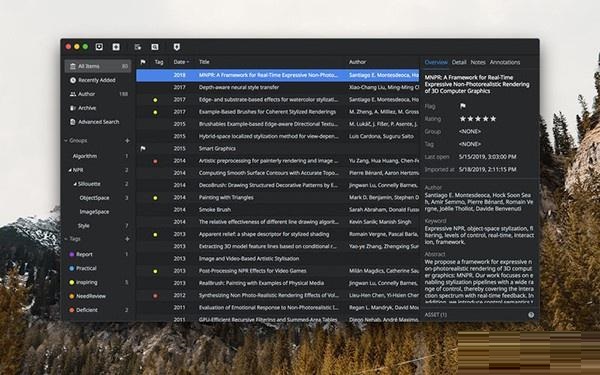Open Recently Added in sidebar
600x375 pixels.
[97, 80]
